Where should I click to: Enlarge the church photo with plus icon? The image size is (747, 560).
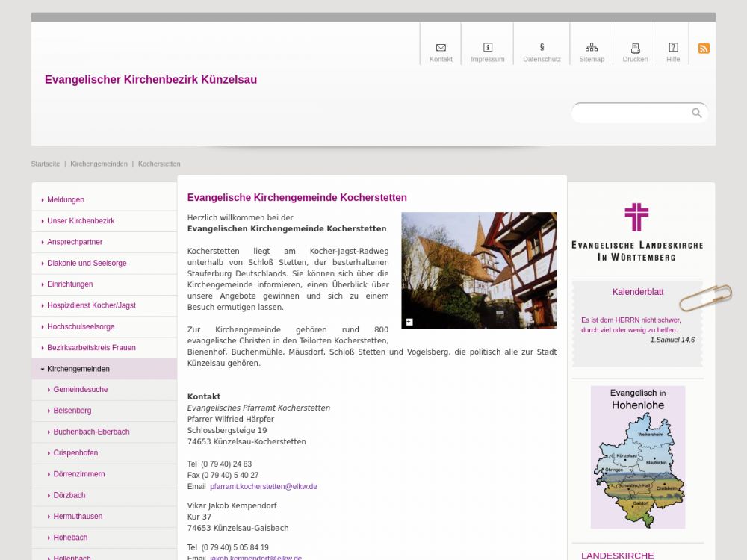pyautogui.click(x=409, y=322)
